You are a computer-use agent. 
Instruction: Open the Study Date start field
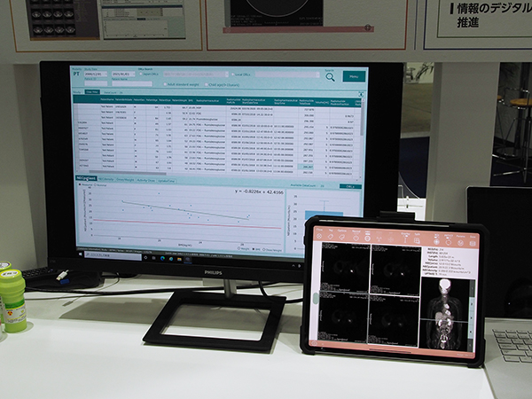point(97,73)
